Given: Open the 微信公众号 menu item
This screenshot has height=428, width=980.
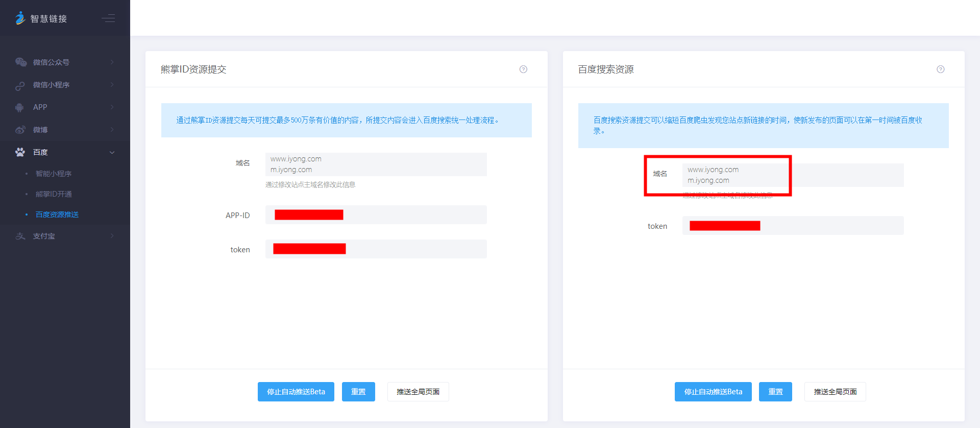Looking at the screenshot, I should pyautogui.click(x=65, y=62).
